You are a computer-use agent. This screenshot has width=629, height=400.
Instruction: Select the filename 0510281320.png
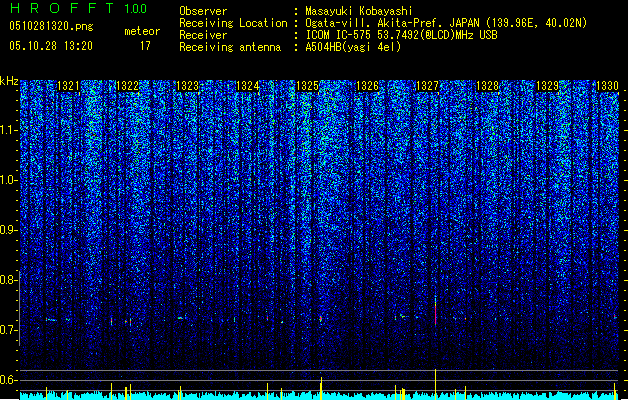click(51, 26)
